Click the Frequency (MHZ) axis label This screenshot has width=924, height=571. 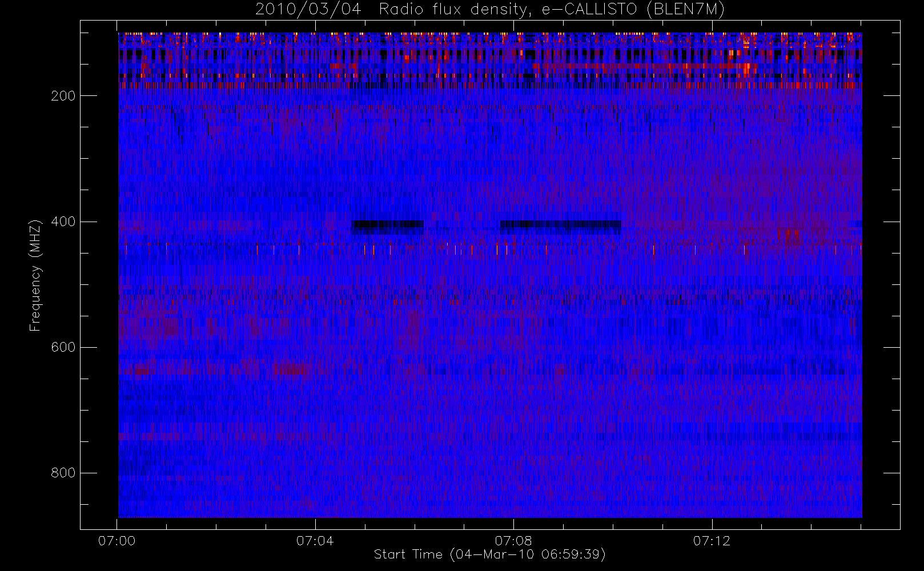[x=35, y=275]
